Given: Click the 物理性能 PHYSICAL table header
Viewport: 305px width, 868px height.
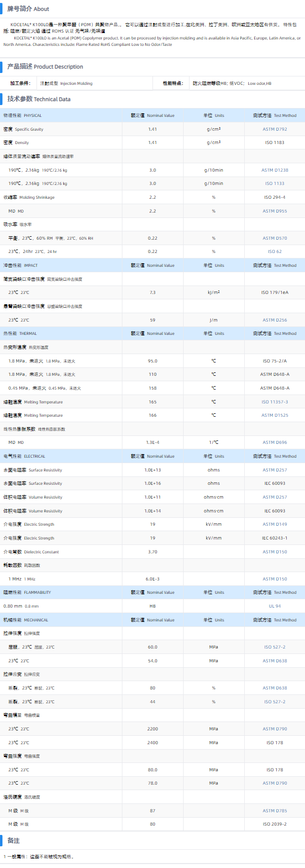Looking at the screenshot, I should pos(23,115).
